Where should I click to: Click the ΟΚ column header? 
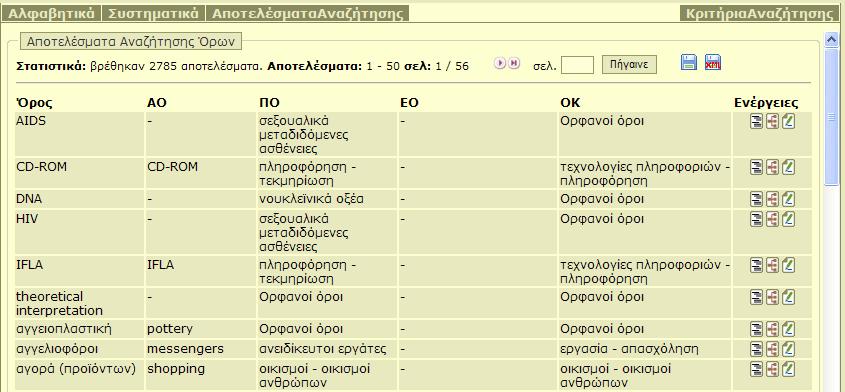point(570,102)
